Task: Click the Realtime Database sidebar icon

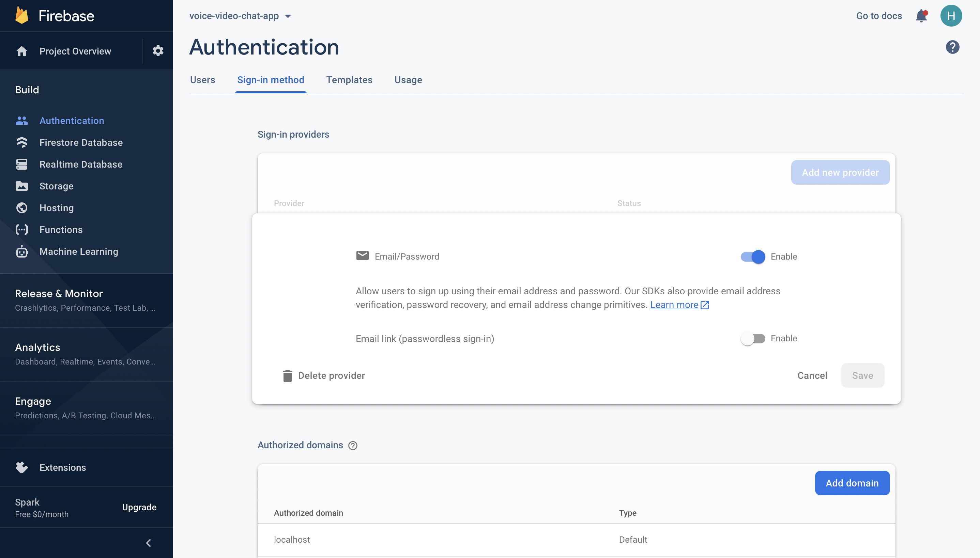Action: 22,164
